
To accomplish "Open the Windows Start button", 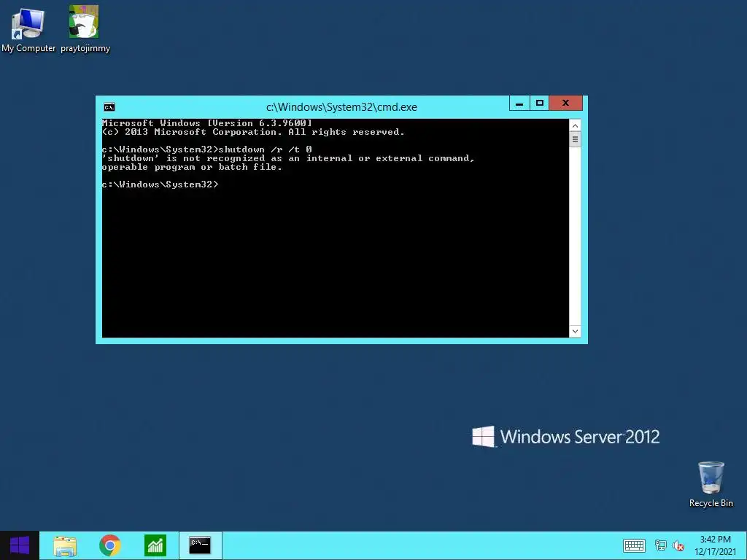I will (x=20, y=545).
